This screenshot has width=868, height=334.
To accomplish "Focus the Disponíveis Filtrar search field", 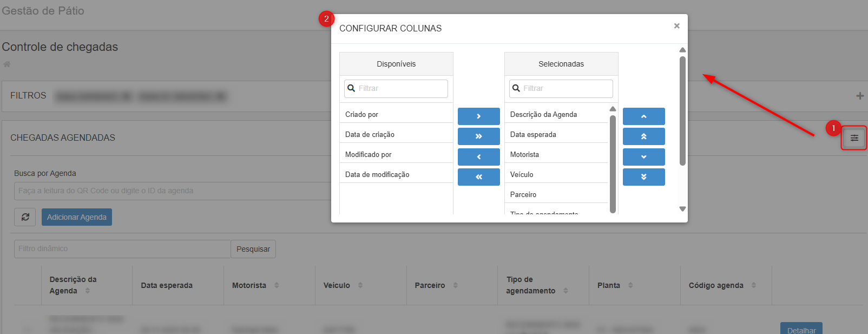I will (400, 88).
